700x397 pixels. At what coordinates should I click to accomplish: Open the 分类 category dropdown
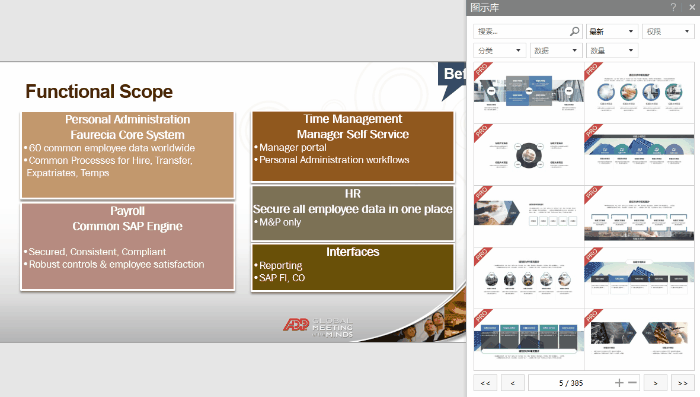click(x=500, y=50)
